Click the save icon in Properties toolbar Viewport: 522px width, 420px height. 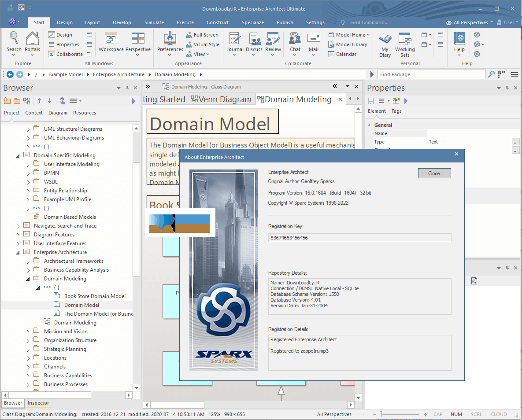(371, 100)
